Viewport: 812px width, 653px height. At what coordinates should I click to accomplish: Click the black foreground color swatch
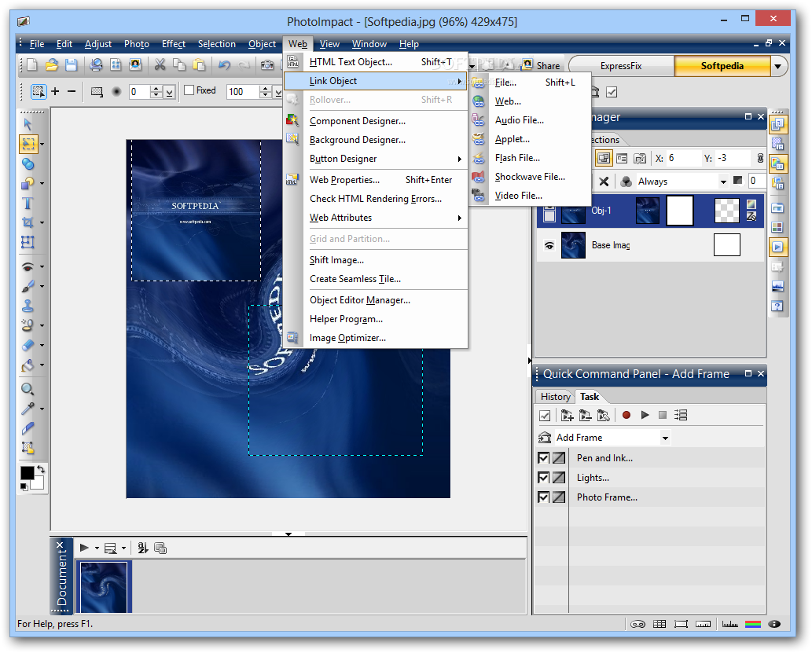[x=27, y=472]
